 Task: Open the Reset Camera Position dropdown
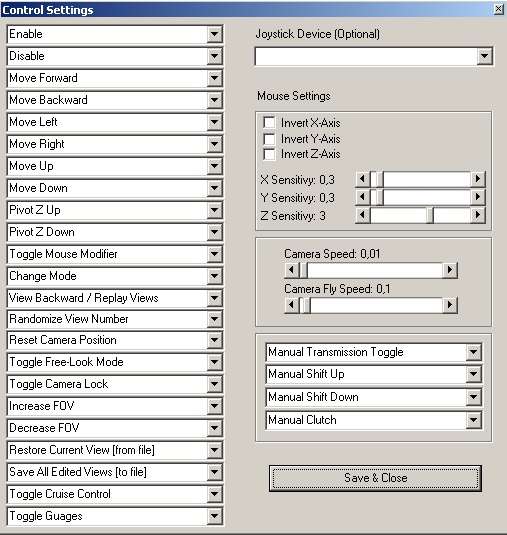click(215, 340)
